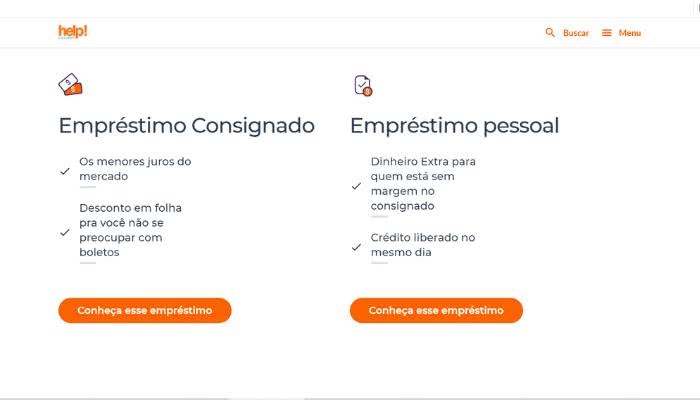The image size is (700, 400).
Task: Select the Buscar label in header
Action: pyautogui.click(x=576, y=33)
